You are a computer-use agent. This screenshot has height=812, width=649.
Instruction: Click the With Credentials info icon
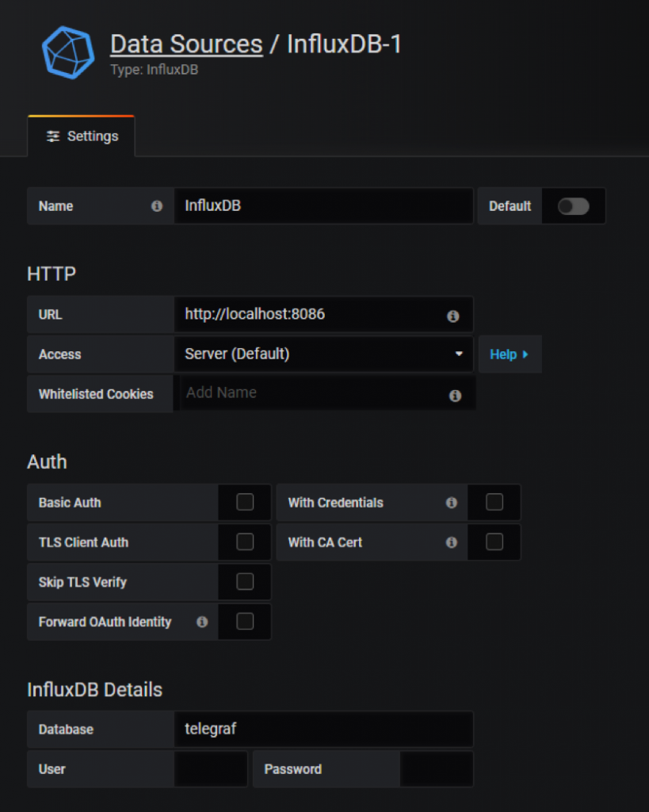click(x=452, y=502)
